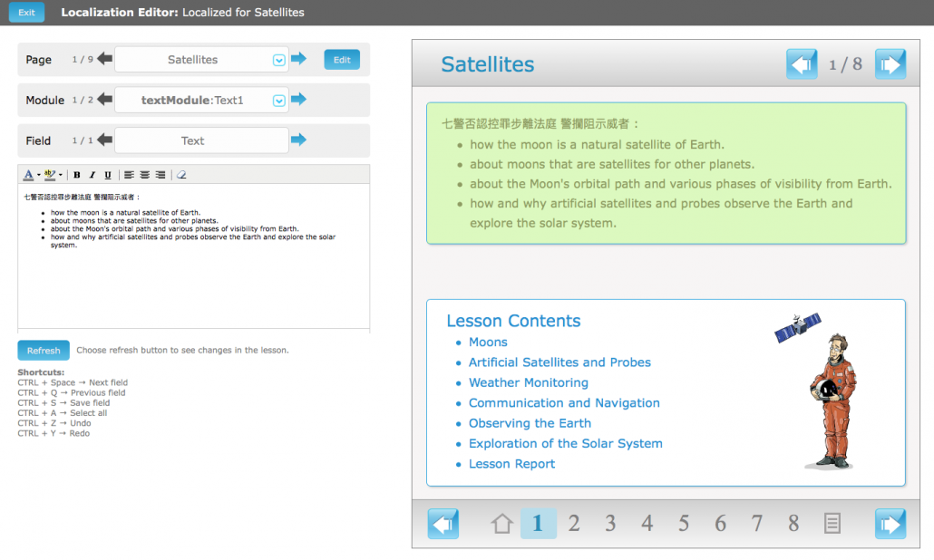Click the Bold formatting icon
934x560 pixels.
77,175
